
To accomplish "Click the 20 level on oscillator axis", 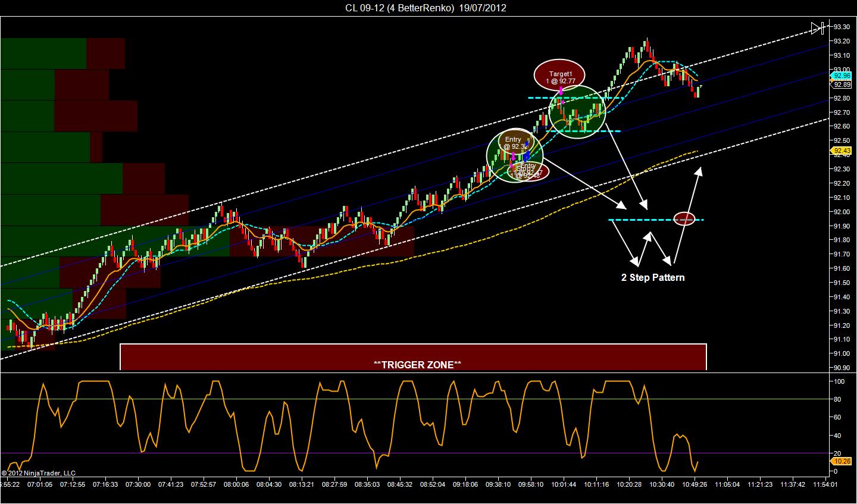I will [837, 453].
